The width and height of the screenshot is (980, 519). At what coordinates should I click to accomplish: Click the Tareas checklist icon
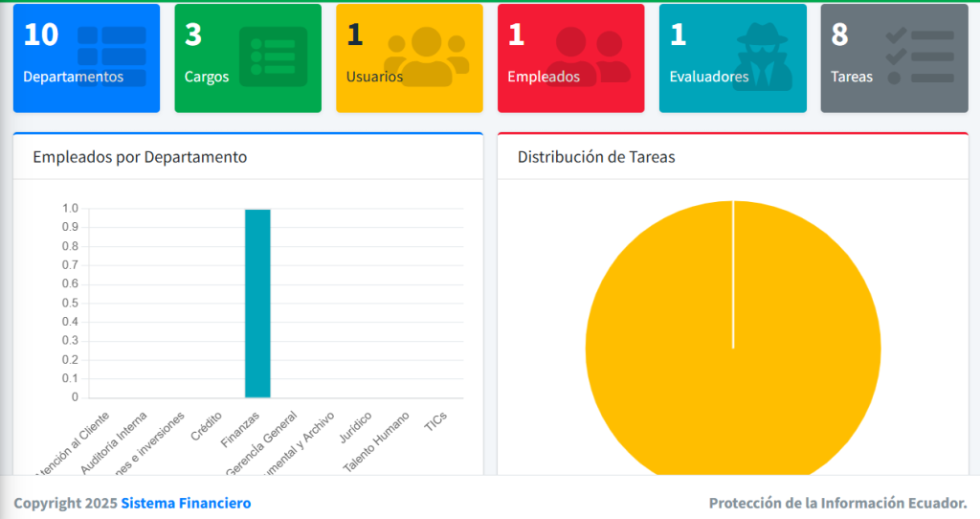click(920, 56)
